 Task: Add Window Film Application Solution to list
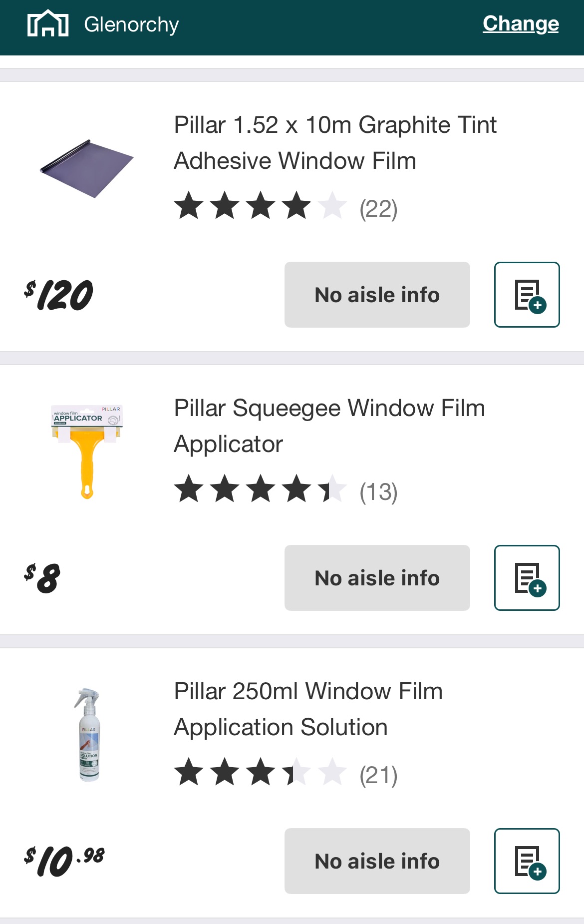point(527,861)
